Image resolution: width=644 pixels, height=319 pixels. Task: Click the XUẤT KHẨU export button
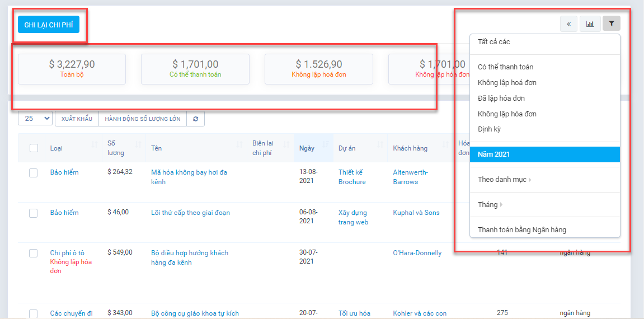[x=77, y=119]
